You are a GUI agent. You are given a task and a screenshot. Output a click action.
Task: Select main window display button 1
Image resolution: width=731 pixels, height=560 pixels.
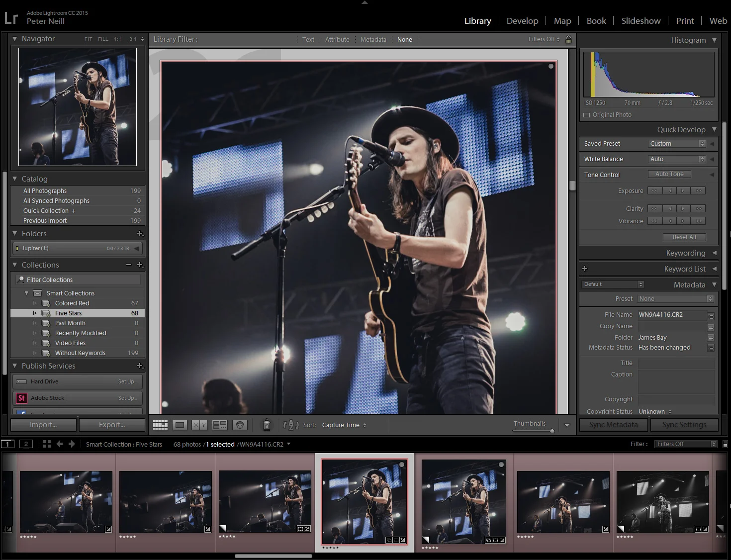point(7,444)
